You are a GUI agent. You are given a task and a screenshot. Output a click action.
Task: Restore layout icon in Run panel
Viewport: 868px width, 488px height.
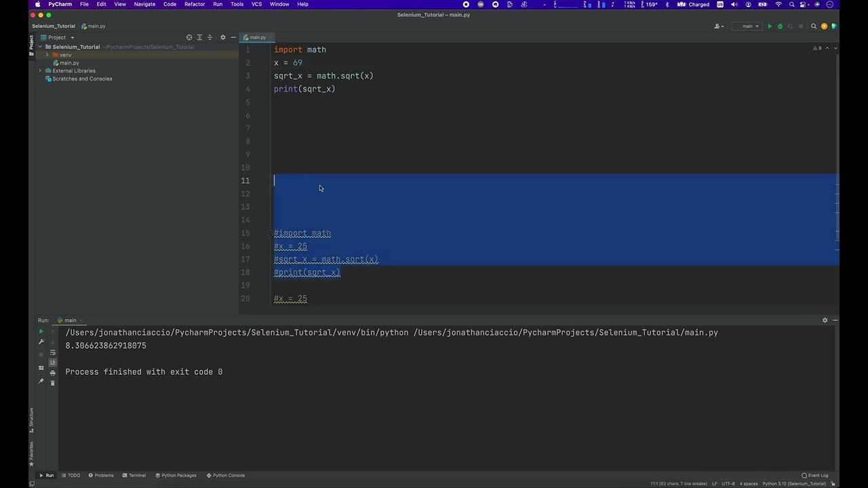pos(41,367)
